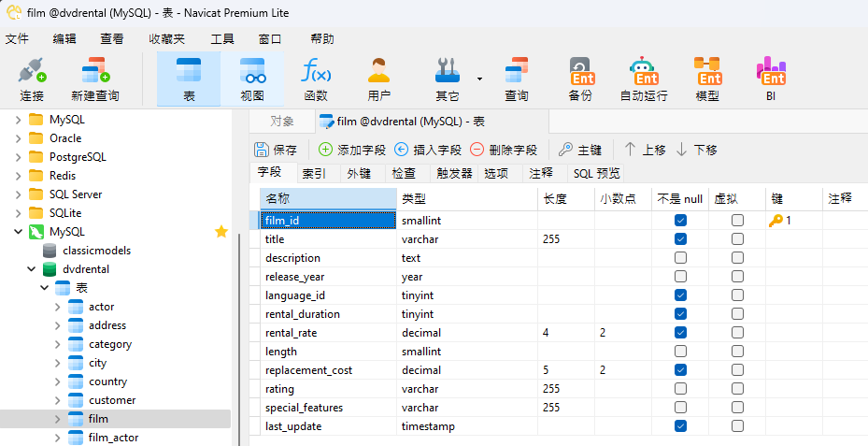Uncheck 不是 null for title

pyautogui.click(x=681, y=239)
